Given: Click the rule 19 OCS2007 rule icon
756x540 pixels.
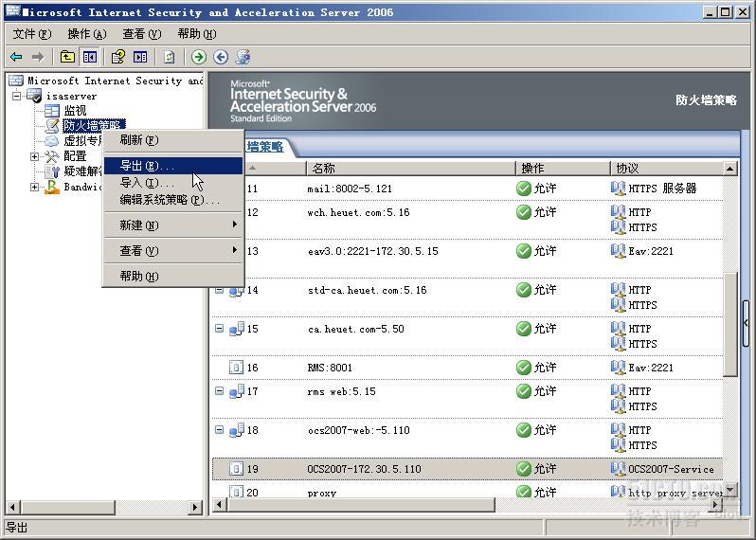Looking at the screenshot, I should pos(236,469).
